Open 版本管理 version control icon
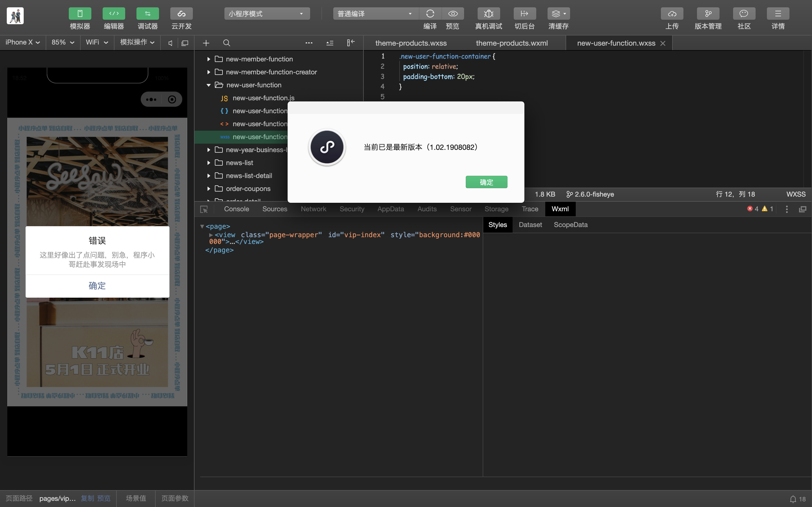This screenshot has height=507, width=812. pos(708,14)
